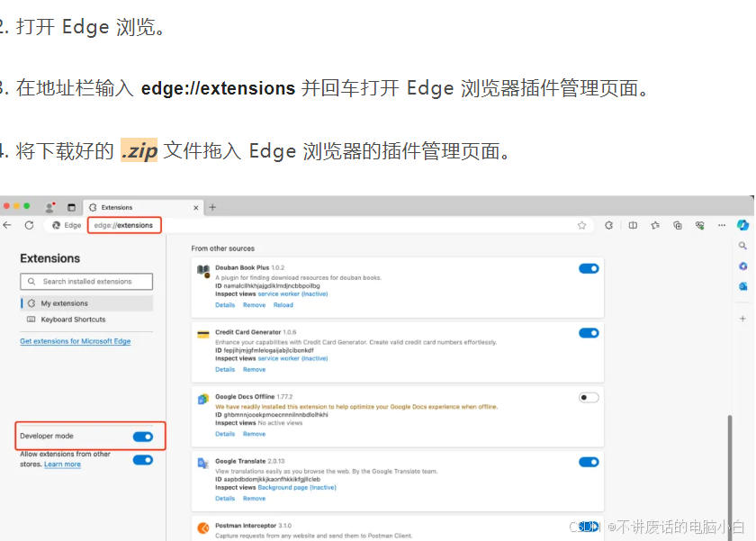Select the Extensions browser tab

pos(143,207)
